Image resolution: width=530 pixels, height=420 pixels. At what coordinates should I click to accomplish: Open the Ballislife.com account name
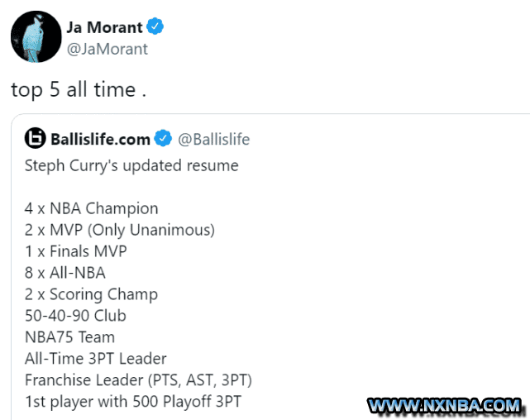tap(100, 139)
